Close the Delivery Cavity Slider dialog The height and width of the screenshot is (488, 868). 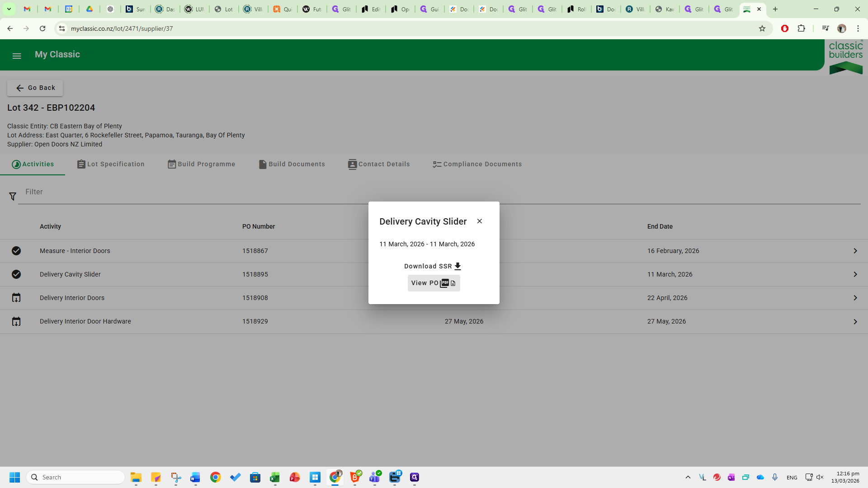click(x=480, y=221)
